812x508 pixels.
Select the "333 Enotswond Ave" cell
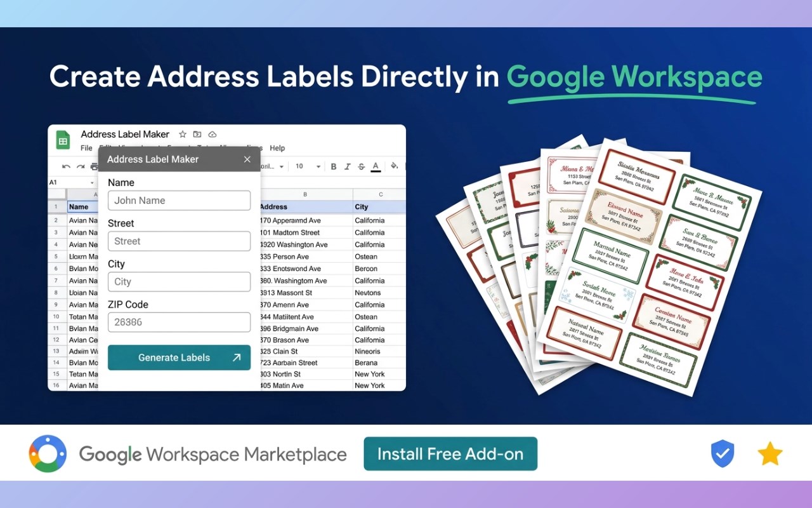click(306, 269)
